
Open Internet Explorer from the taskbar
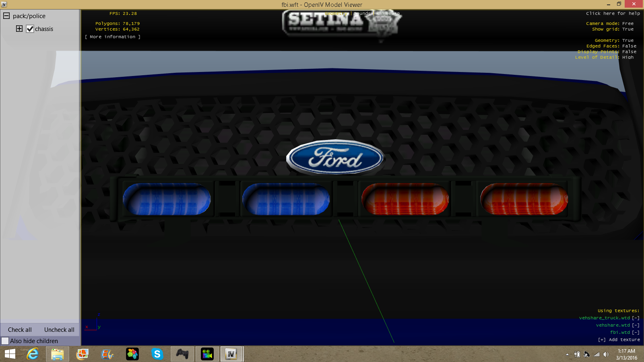pos(33,354)
